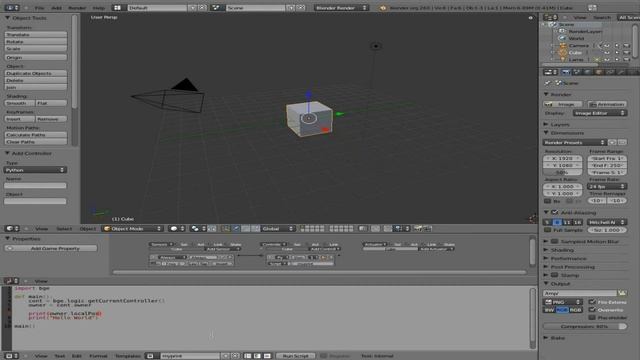Click the OpenGL render image icon
The width and height of the screenshot is (640, 360).
(418, 229)
